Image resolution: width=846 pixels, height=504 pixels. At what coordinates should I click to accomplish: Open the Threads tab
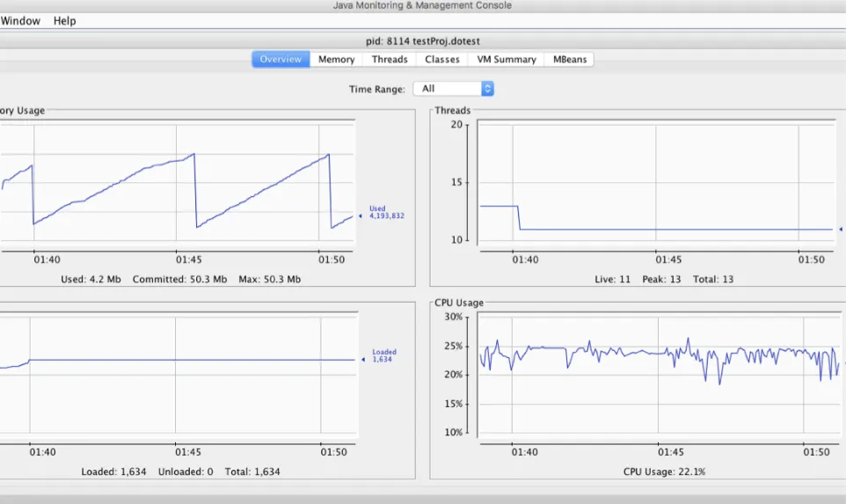point(390,59)
